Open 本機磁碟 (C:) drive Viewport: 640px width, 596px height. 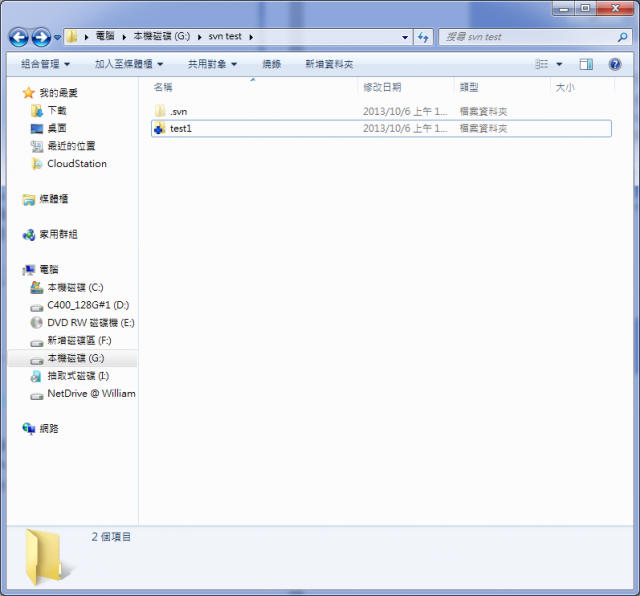point(75,287)
